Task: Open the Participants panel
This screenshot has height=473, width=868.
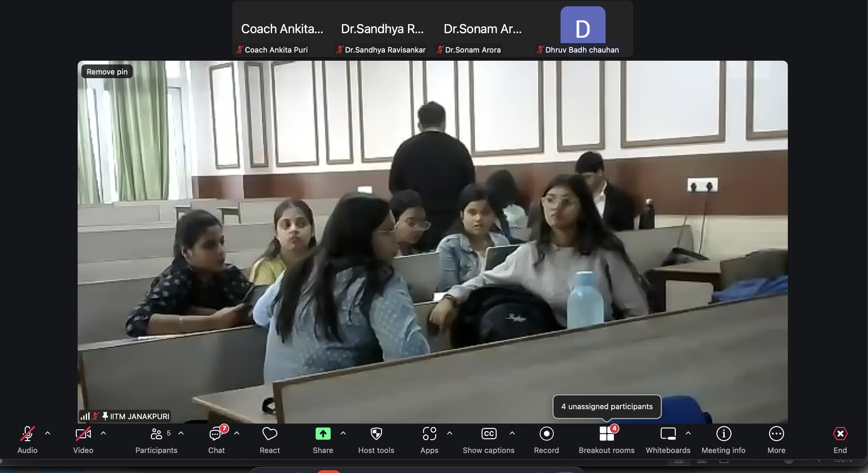Action: [156, 434]
